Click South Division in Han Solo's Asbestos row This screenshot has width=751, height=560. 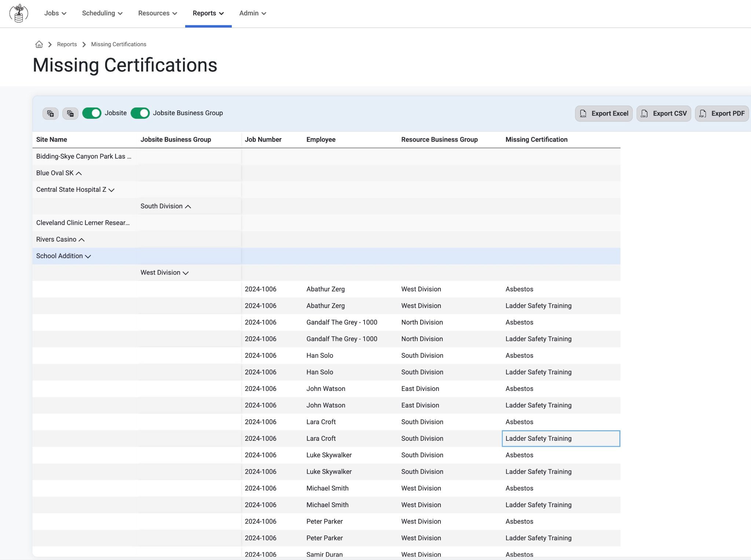point(422,356)
